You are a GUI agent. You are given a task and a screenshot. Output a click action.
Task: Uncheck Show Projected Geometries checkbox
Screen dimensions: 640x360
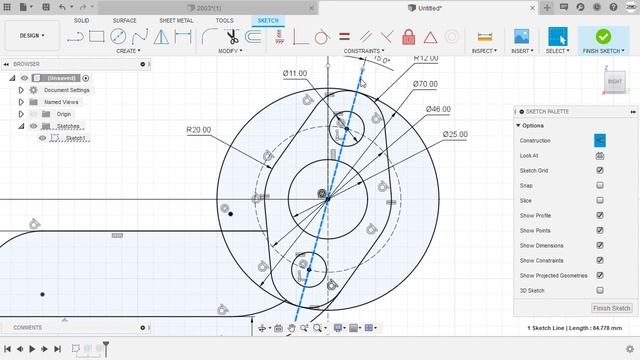click(x=600, y=275)
